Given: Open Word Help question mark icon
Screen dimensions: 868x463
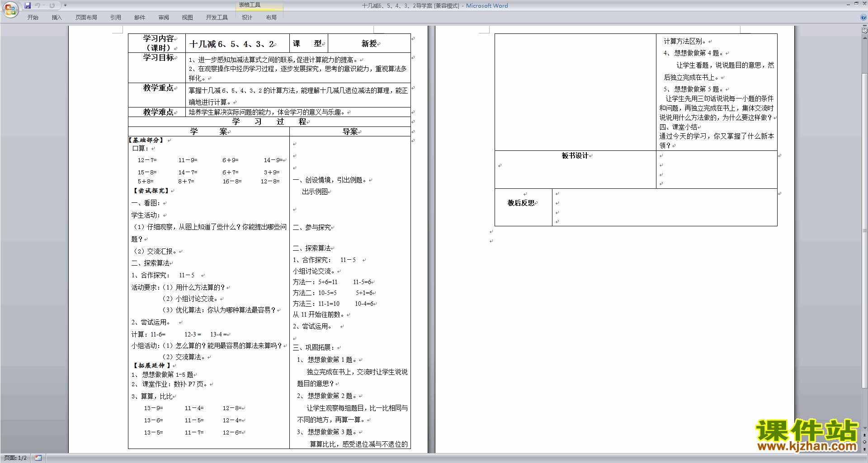Looking at the screenshot, I should coord(863,17).
